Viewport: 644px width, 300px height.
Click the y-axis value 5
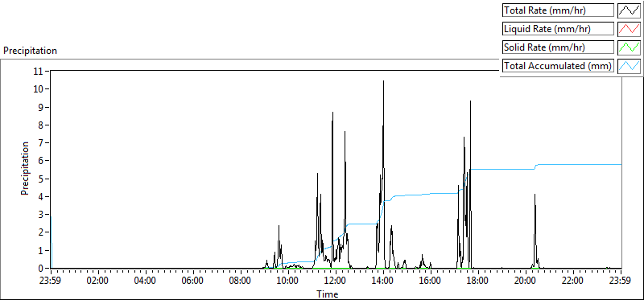pyautogui.click(x=41, y=179)
